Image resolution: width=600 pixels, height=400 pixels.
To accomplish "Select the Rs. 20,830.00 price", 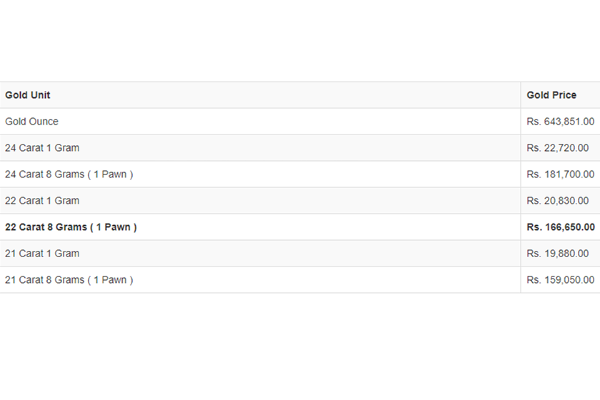I will point(558,201).
